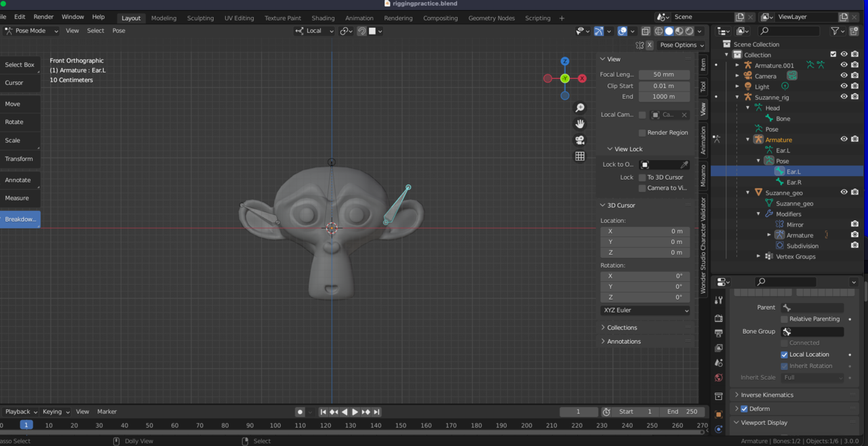This screenshot has height=446, width=868.
Task: Select wireframe viewport shading mode
Action: coord(658,31)
